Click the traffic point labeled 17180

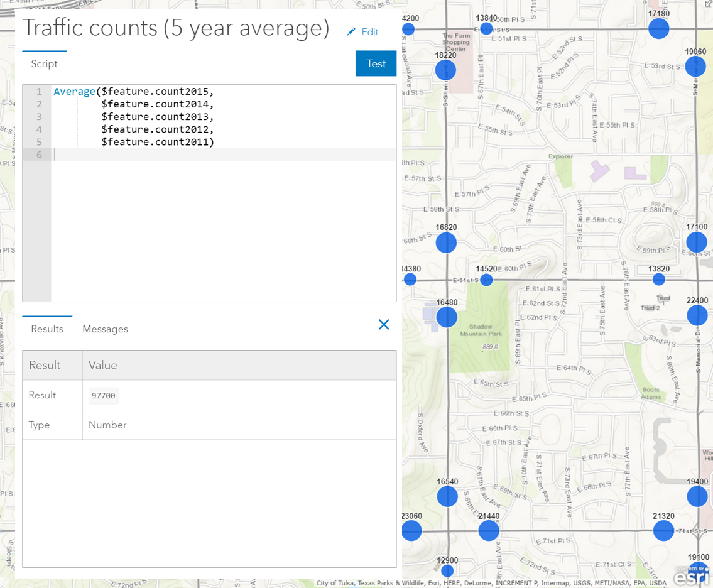click(658, 29)
